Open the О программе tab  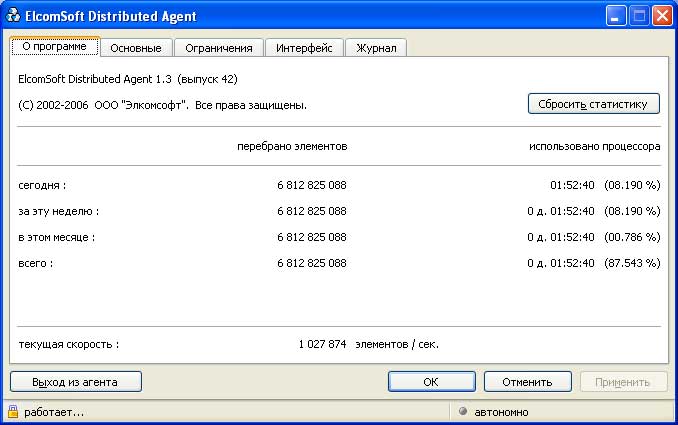(x=54, y=46)
